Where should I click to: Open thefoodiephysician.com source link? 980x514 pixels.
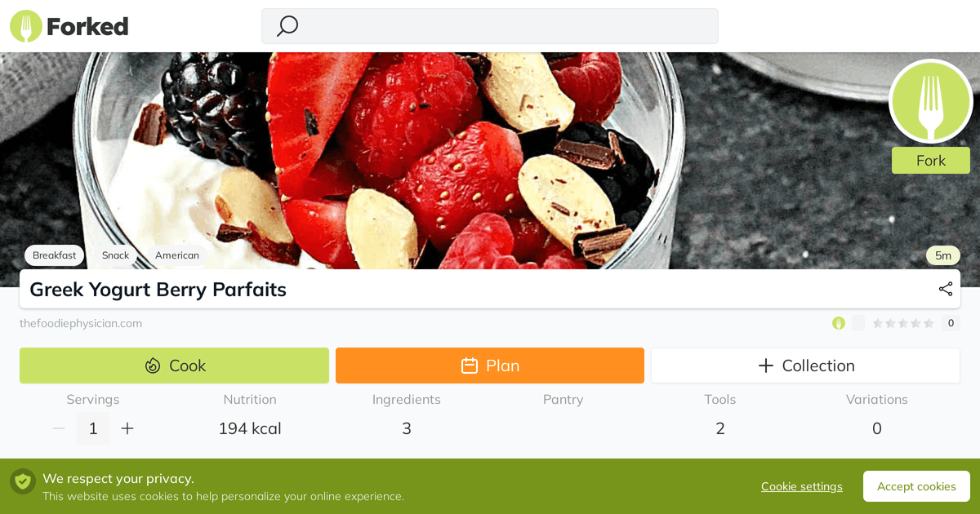pyautogui.click(x=81, y=323)
